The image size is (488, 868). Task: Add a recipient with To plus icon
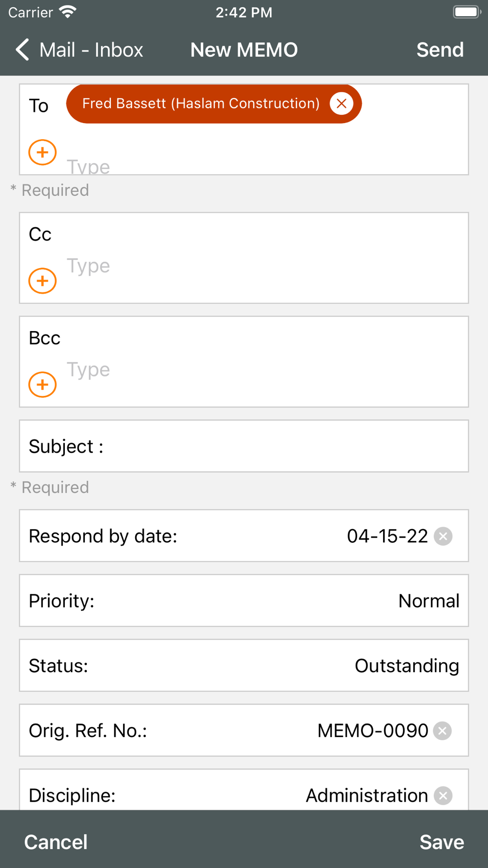tap(42, 152)
